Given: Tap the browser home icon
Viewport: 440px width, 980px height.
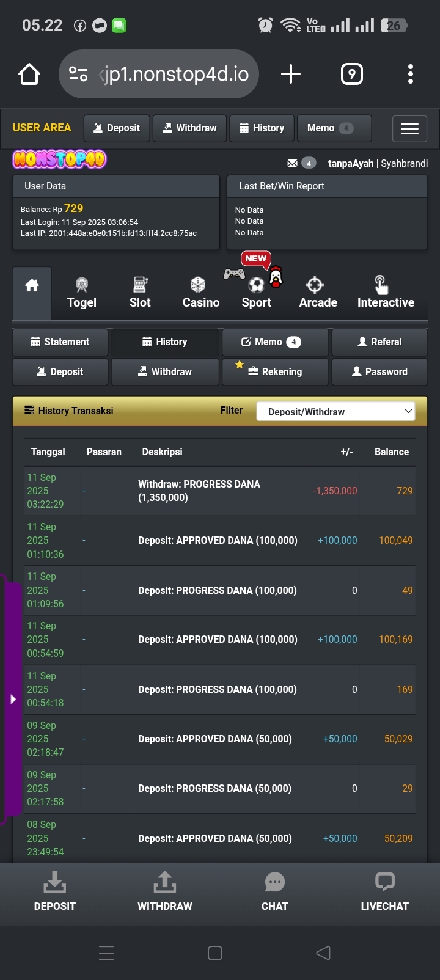Looking at the screenshot, I should coord(29,75).
